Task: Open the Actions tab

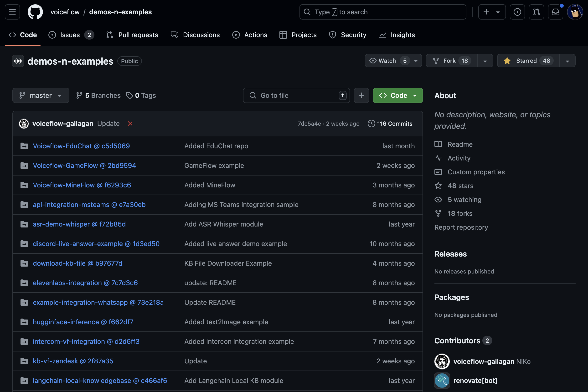Action: [x=250, y=35]
